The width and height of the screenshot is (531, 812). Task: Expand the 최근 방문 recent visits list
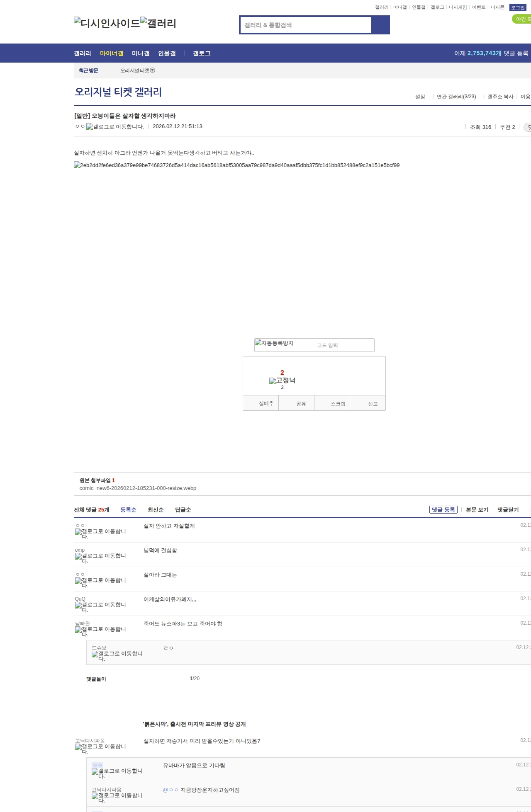coord(88,70)
